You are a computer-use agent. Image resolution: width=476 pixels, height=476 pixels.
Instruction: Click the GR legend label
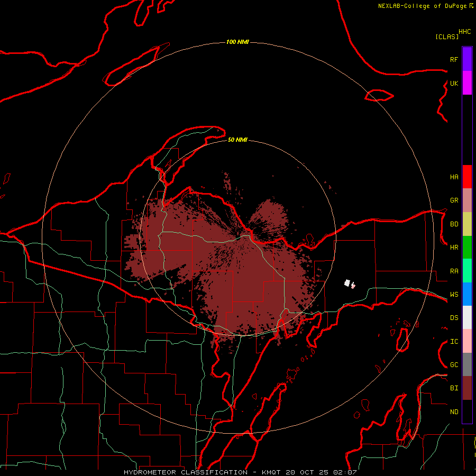coord(454,200)
